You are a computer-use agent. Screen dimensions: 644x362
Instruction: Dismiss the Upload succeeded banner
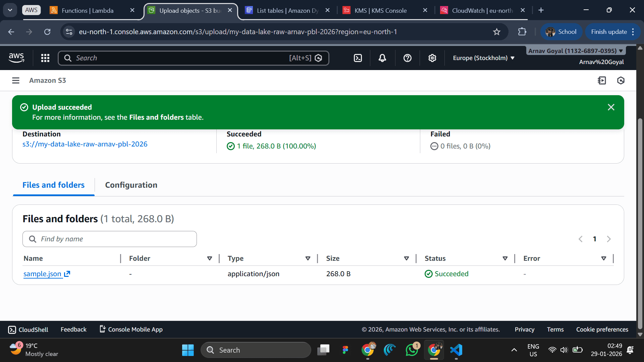point(611,107)
